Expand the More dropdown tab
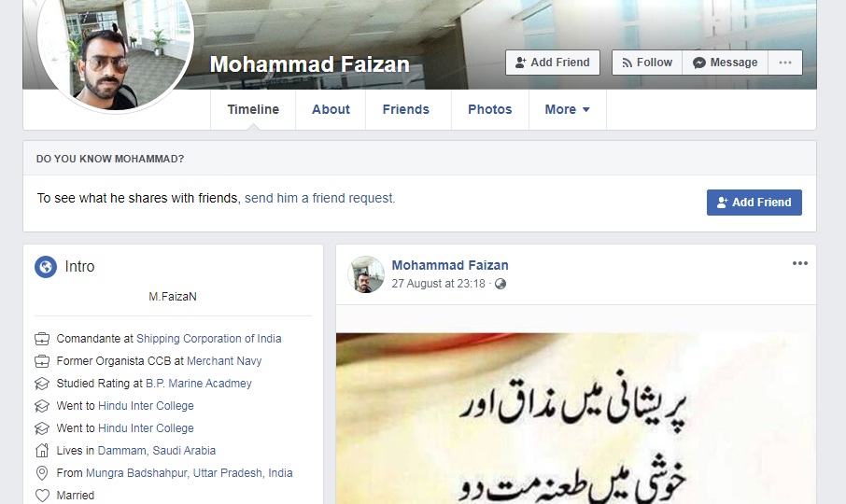This screenshot has height=504, width=846. point(568,109)
